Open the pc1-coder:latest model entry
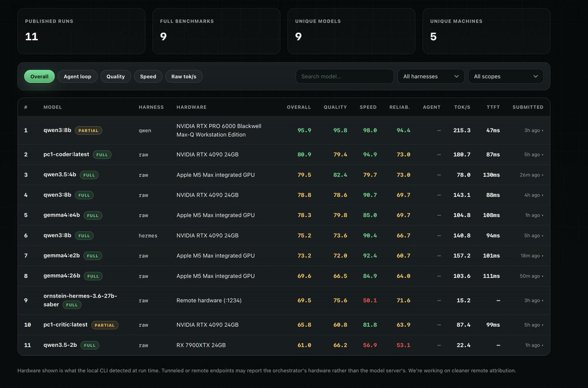The height and width of the screenshot is (388, 588). (66, 155)
